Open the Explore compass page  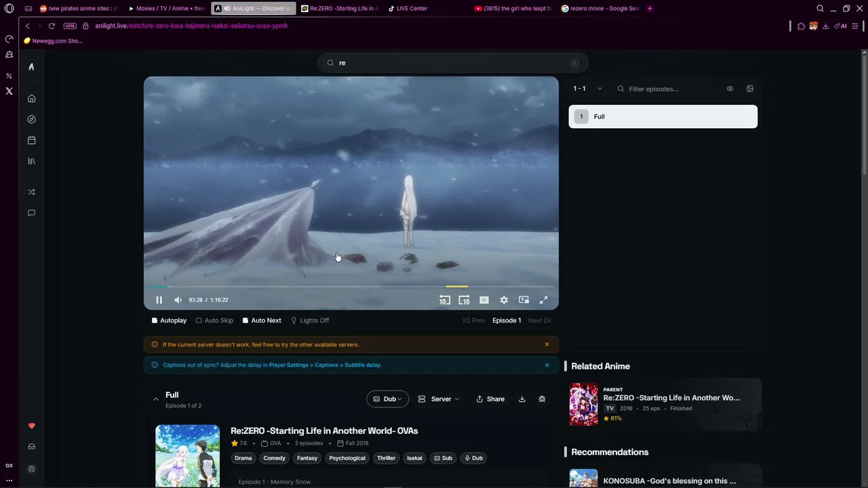[x=31, y=119]
